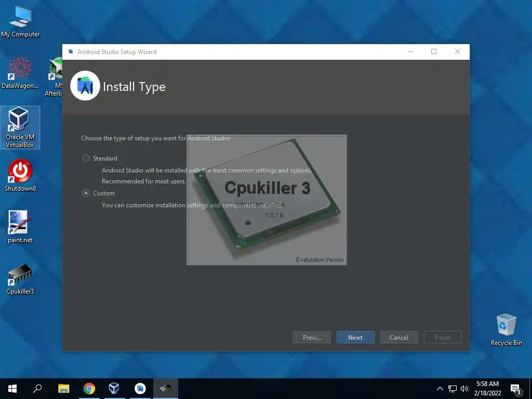Switch to VirtualBox in the taskbar
The image size is (532, 399).
click(114, 389)
